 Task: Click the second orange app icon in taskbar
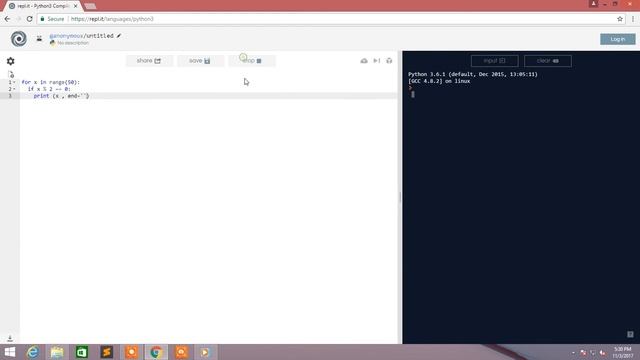(182, 352)
